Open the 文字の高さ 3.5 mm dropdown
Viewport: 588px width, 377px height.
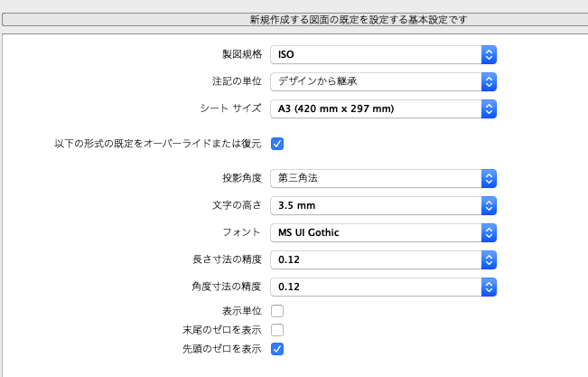point(383,206)
